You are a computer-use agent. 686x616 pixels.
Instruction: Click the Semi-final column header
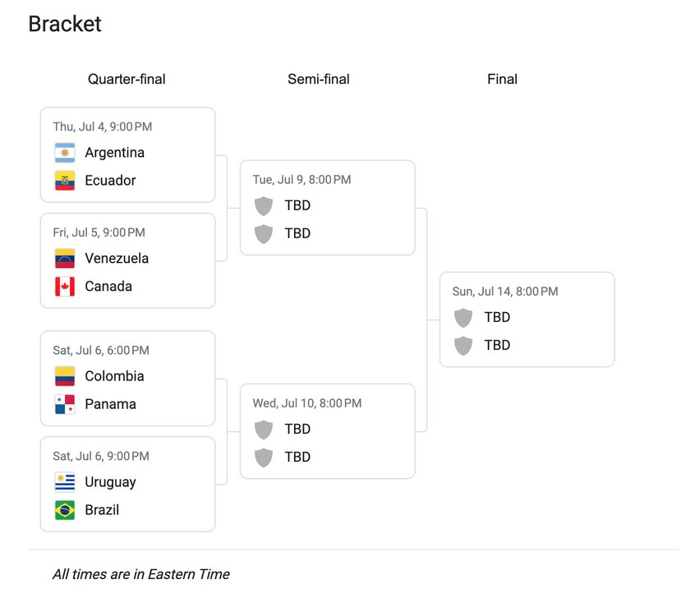[319, 80]
